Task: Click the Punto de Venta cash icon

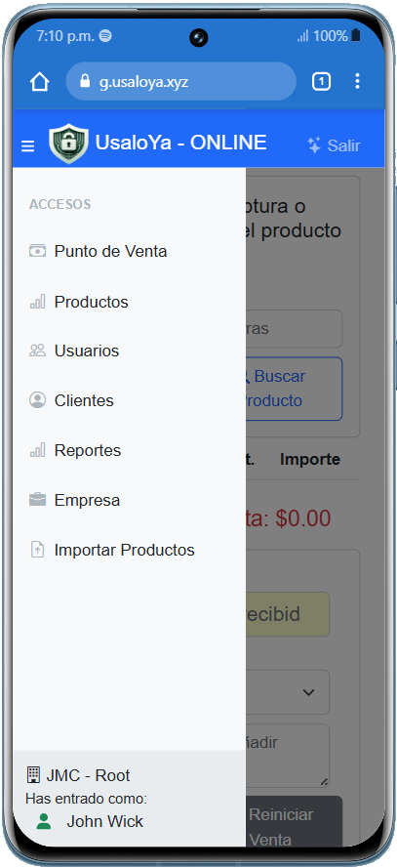Action: (x=38, y=251)
